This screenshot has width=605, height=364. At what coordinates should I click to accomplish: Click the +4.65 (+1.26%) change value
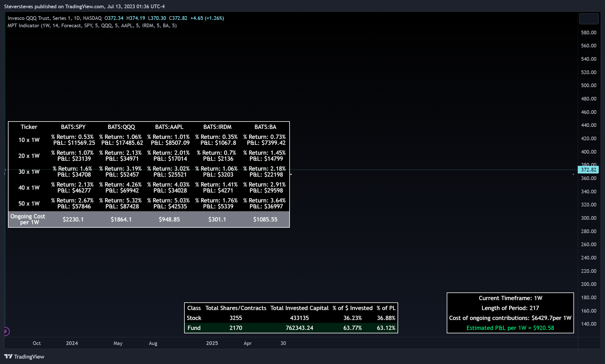[207, 18]
